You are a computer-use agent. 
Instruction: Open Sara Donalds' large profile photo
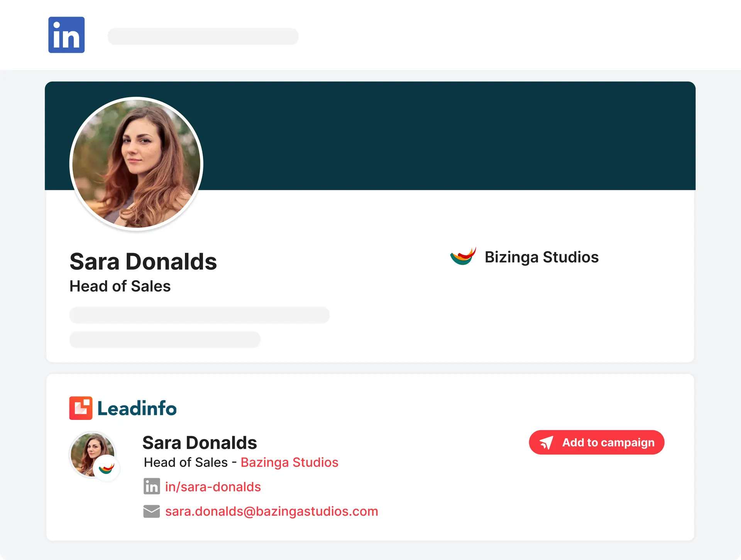[136, 164]
